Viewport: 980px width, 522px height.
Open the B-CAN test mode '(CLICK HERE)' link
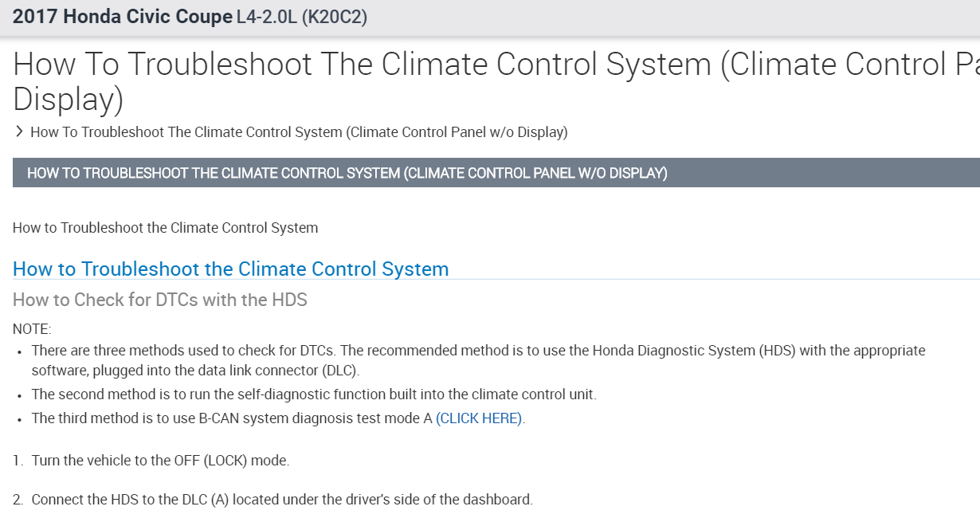(x=479, y=418)
